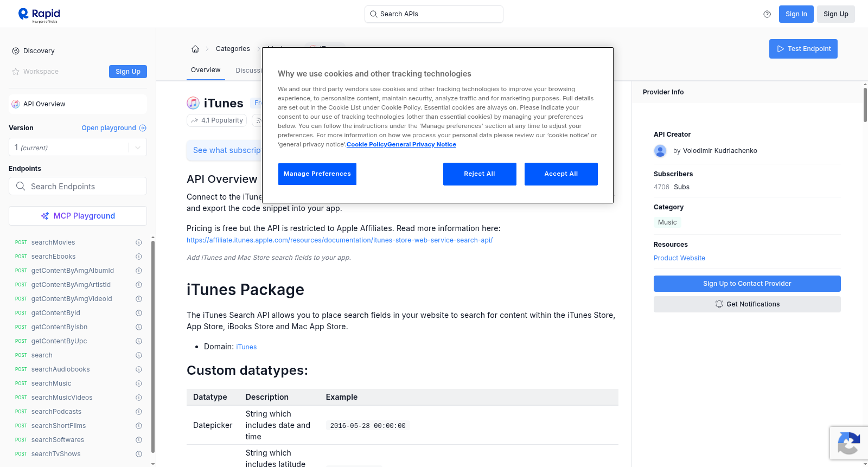The image size is (868, 467).
Task: Click the API creator avatar icon
Action: coord(660,151)
